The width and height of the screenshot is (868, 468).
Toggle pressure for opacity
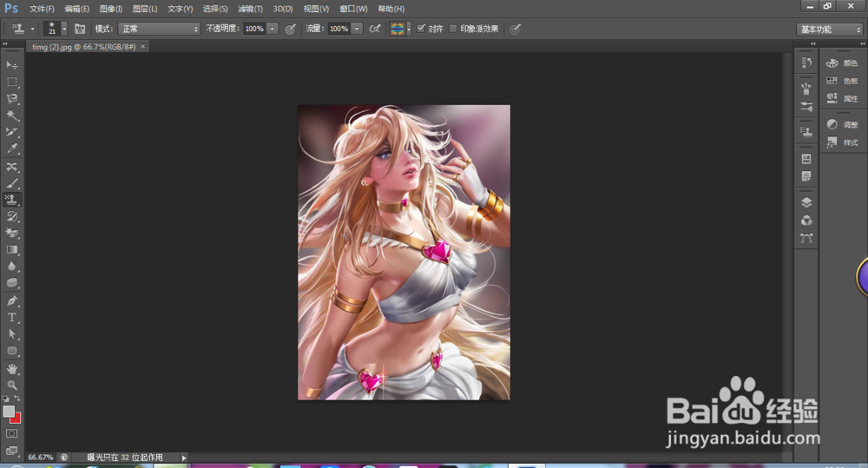pos(290,29)
